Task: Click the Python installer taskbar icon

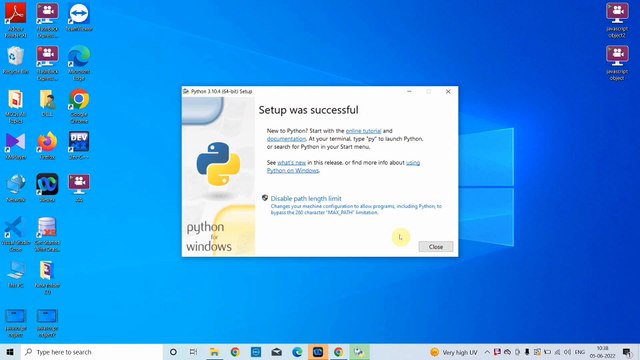Action: tap(359, 352)
